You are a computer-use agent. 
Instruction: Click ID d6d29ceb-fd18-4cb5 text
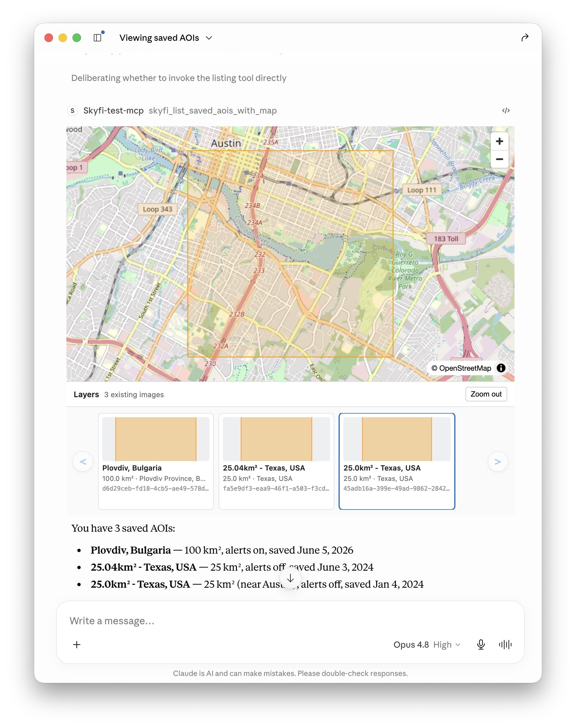156,488
